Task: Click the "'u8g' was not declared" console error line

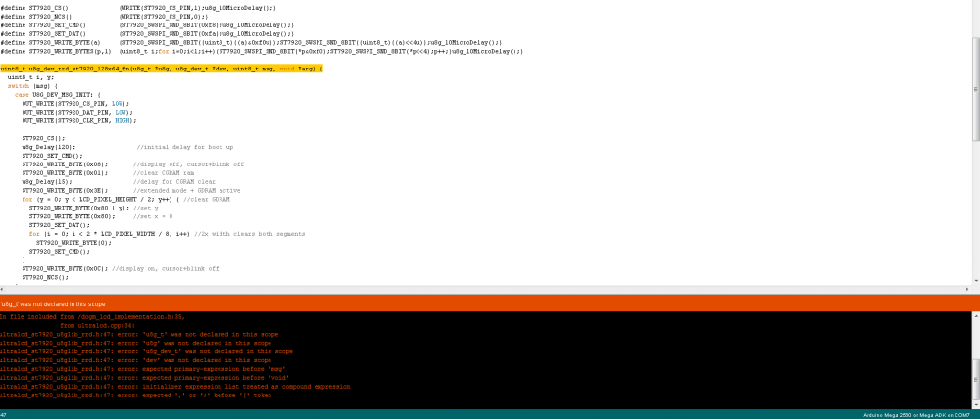Action: pos(135,343)
